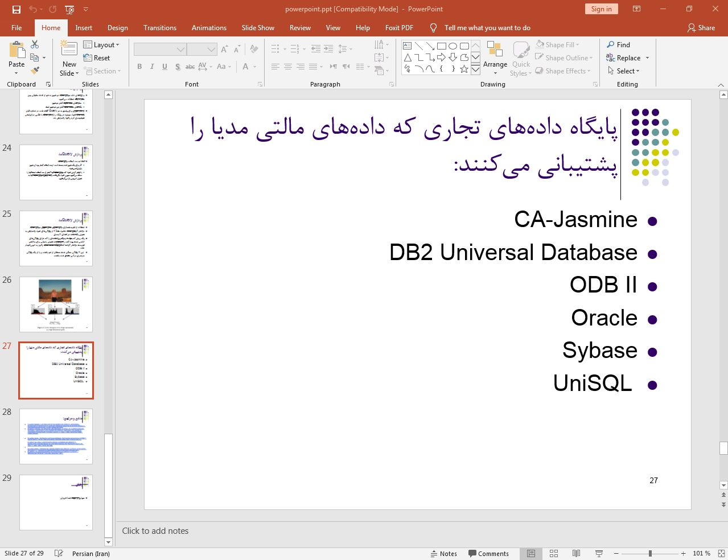
Task: Switch to Slide Sorter view
Action: pyautogui.click(x=554, y=553)
